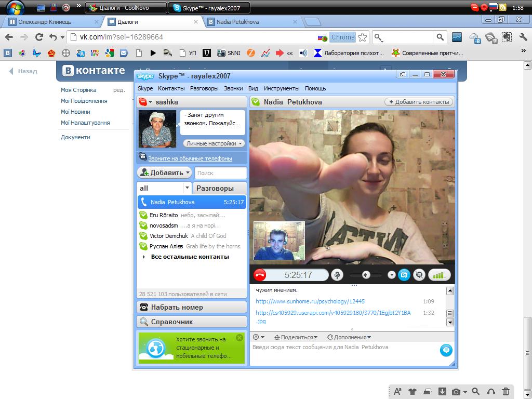Select contact Victor Demchuk
The width and height of the screenshot is (532, 399).
click(192, 236)
